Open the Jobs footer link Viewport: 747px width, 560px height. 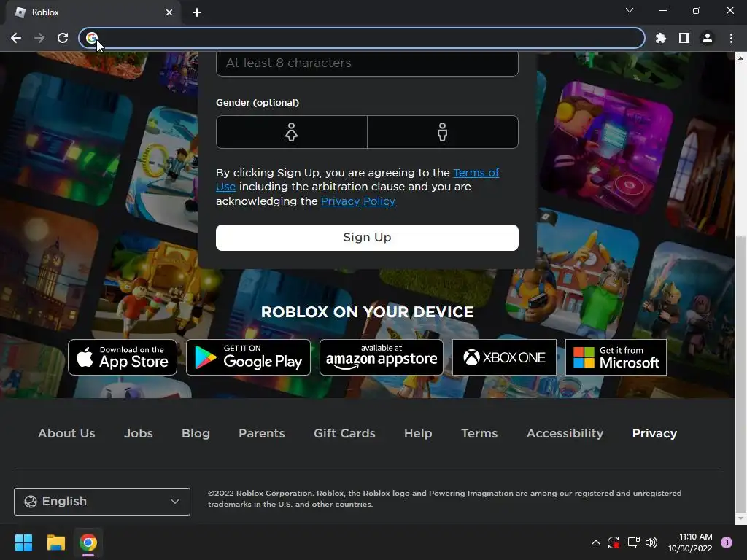[139, 433]
